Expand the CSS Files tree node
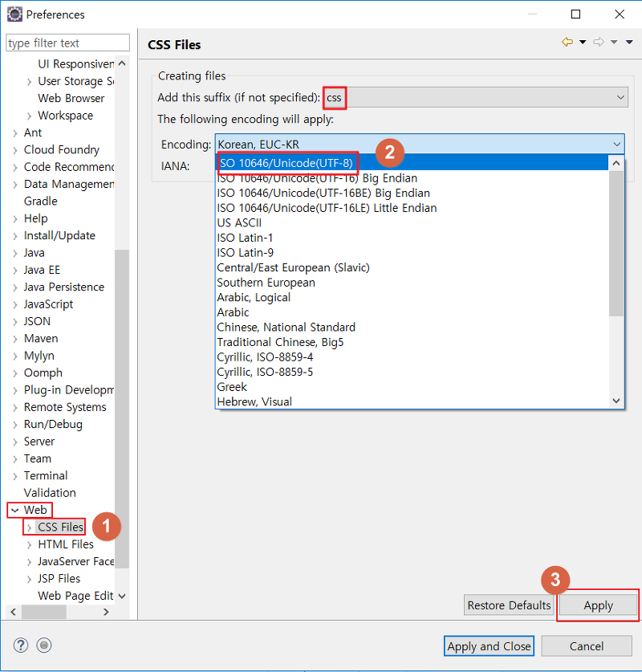This screenshot has height=672, width=642. click(x=29, y=527)
